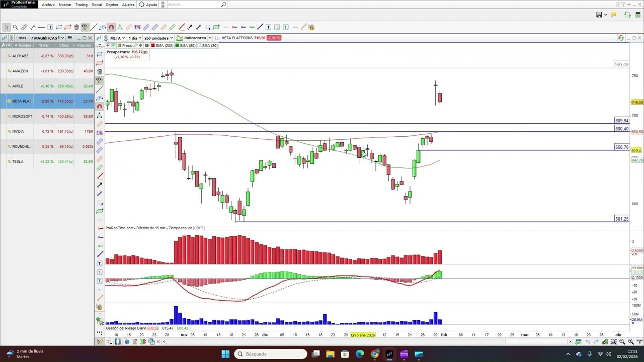Open the Ajustes menu
644x362 pixels.
128,5
